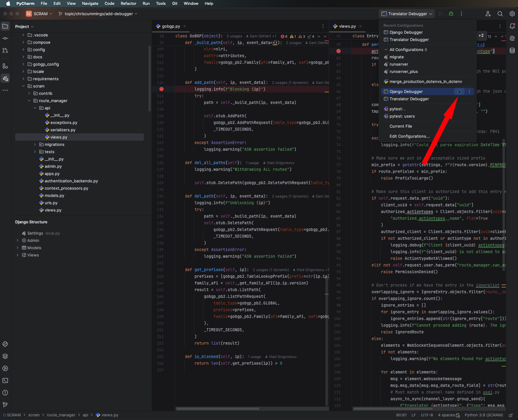Open the Python Console tool window
The image size is (518, 420).
tap(5, 344)
